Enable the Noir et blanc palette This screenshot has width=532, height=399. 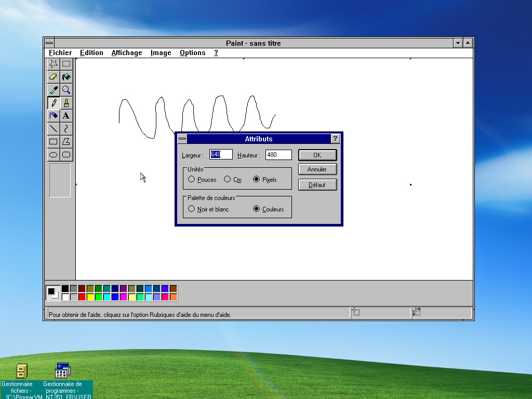(192, 208)
